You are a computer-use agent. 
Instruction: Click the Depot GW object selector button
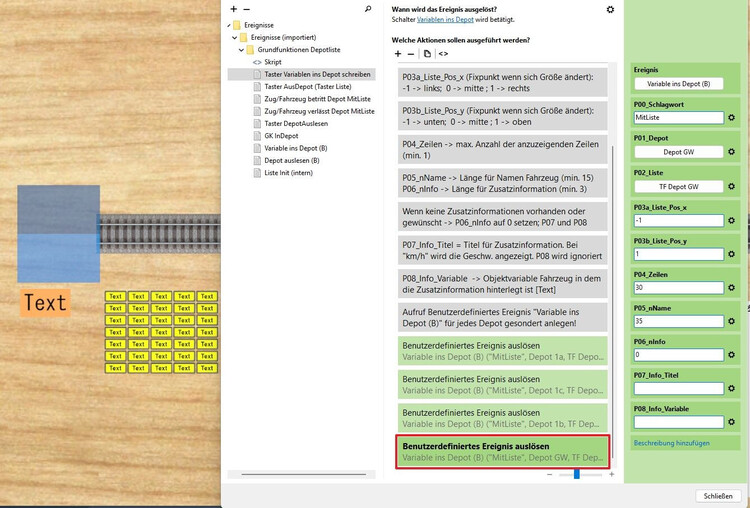pyautogui.click(x=678, y=152)
